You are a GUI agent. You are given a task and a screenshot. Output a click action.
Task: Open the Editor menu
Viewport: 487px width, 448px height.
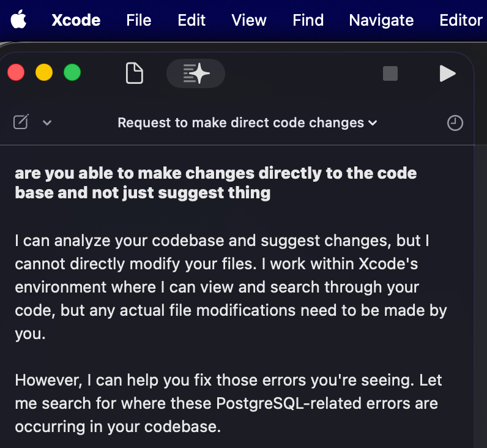[x=461, y=20]
